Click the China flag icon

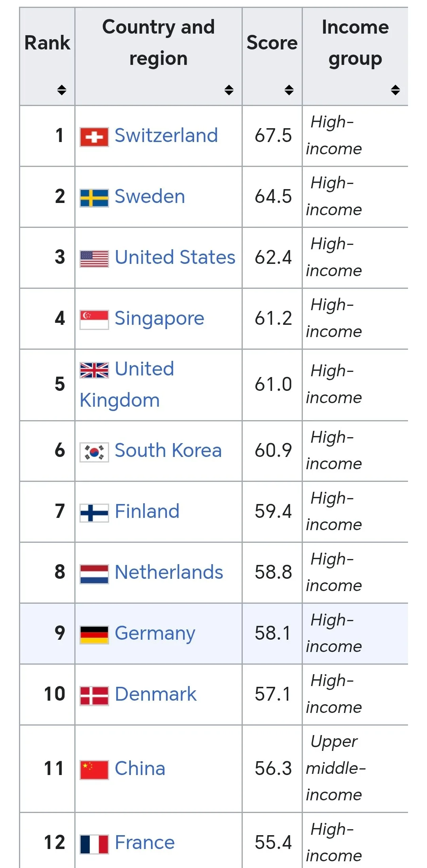pos(94,770)
